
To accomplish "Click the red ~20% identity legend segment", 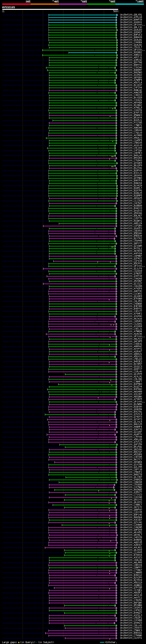I will point(16,4).
